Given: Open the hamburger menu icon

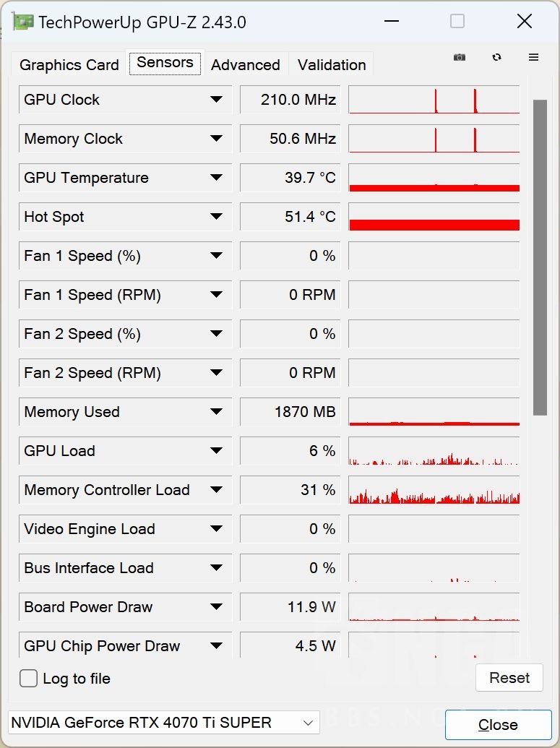Looking at the screenshot, I should 534,58.
